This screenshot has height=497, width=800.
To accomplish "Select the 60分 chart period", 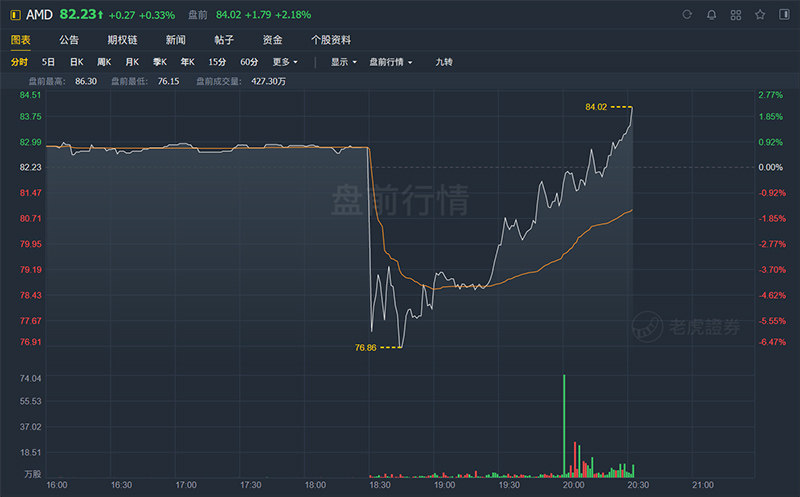I will click(249, 62).
